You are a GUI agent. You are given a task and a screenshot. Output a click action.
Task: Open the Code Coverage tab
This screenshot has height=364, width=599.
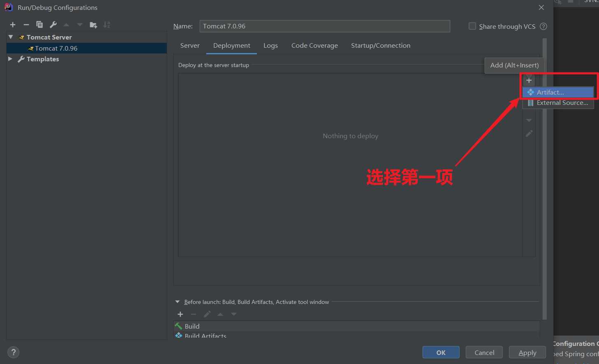315,46
